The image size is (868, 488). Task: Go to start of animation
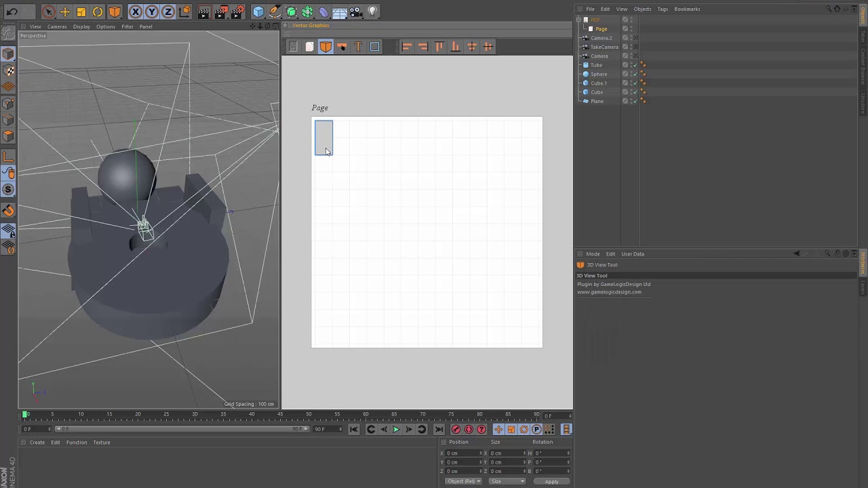354,429
